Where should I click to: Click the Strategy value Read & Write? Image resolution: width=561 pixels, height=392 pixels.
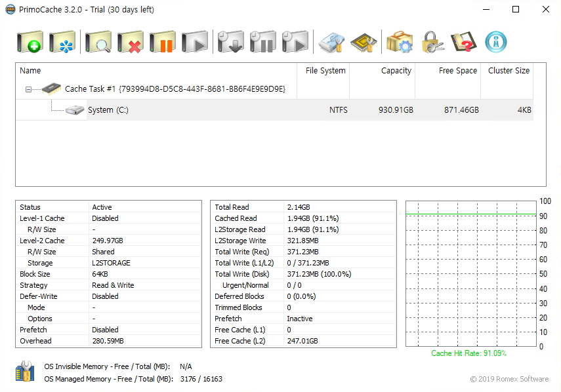pos(113,285)
